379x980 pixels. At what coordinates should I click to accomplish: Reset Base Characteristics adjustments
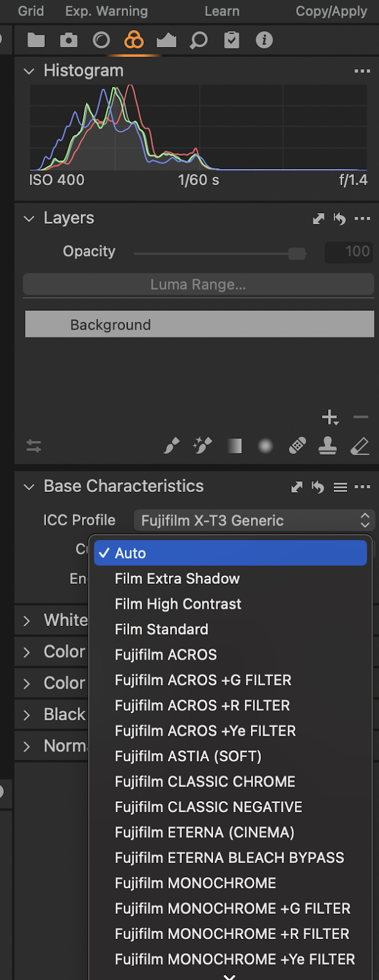(318, 487)
